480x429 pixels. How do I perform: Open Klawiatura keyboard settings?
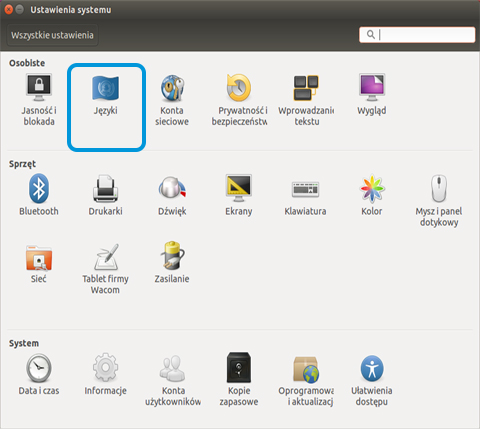click(x=305, y=198)
